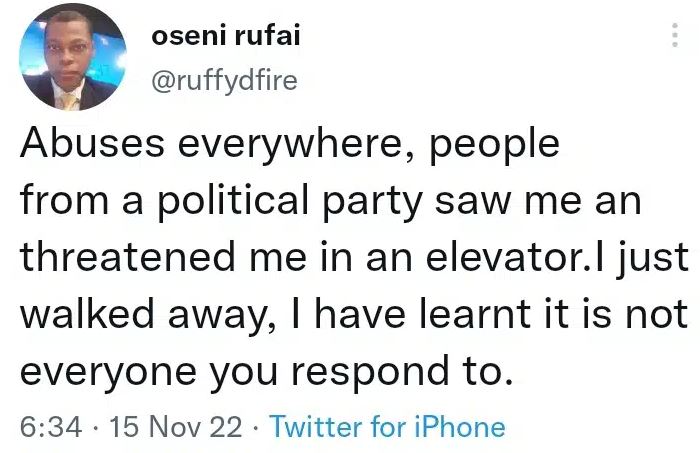Click the 6:34 tweet timestamp
The image size is (700, 453).
[50, 428]
